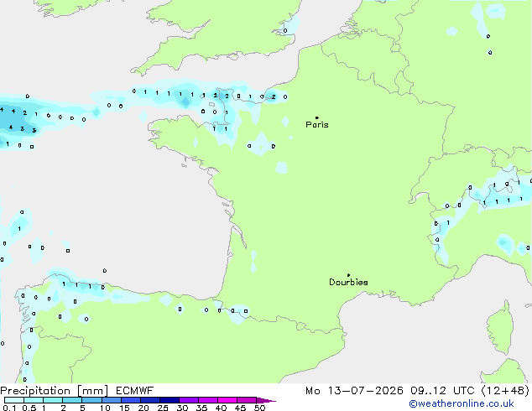Select the "(12+48)" forecast offset text
Screen dimensions: 532x411
tap(505, 391)
